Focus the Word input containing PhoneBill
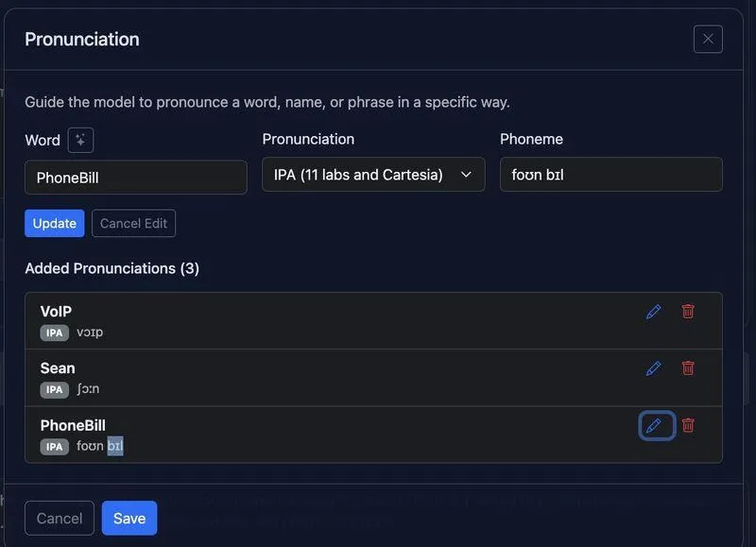This screenshot has height=547, width=756. (x=136, y=178)
